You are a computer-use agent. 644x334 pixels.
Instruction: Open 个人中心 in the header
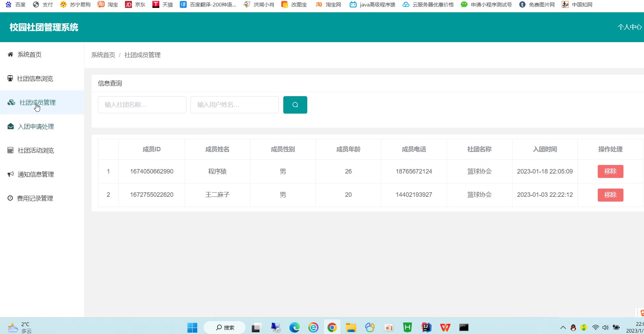[629, 27]
